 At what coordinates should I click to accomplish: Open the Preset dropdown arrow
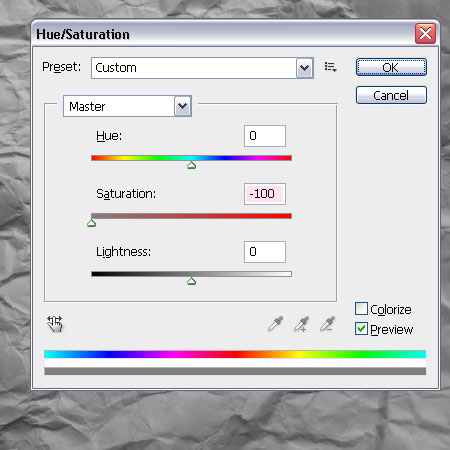tap(304, 68)
